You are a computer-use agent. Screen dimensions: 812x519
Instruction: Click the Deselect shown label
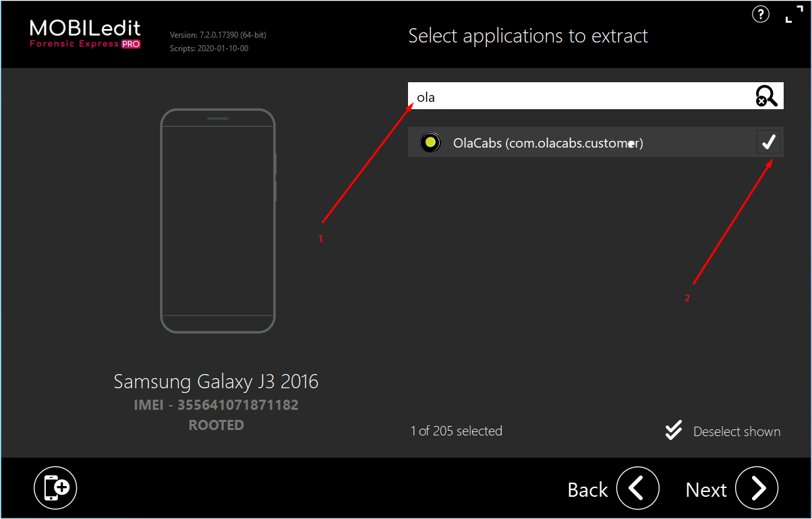(x=736, y=431)
